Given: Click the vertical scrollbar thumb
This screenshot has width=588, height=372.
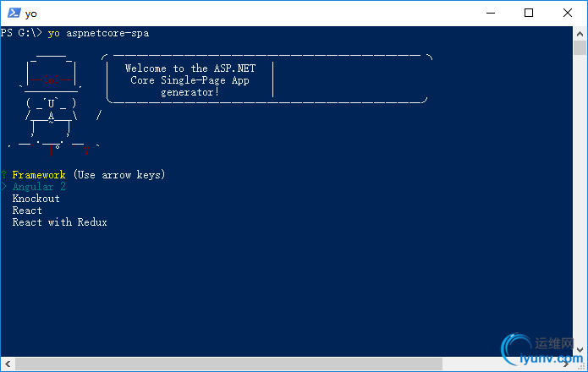Looking at the screenshot, I should pos(580,48).
